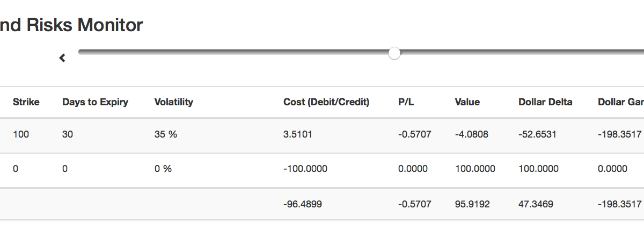Click the value cell showing -4.0808
The height and width of the screenshot is (245, 644).
click(472, 135)
